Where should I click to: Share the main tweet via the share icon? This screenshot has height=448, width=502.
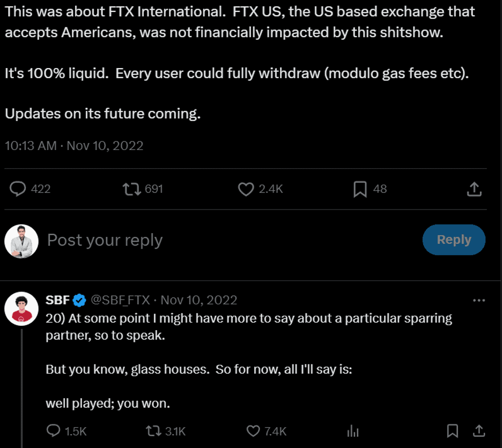click(x=474, y=189)
